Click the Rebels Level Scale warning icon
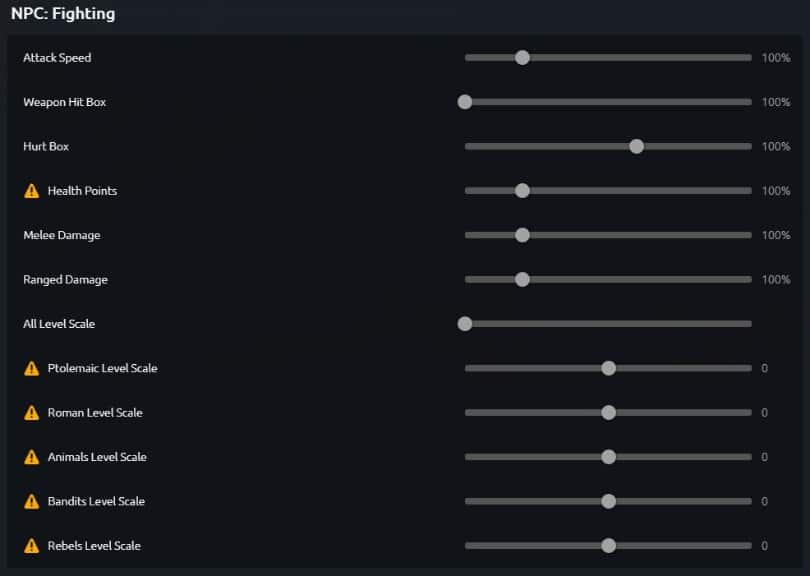Screen dimensions: 810x576 pyautogui.click(x=32, y=546)
